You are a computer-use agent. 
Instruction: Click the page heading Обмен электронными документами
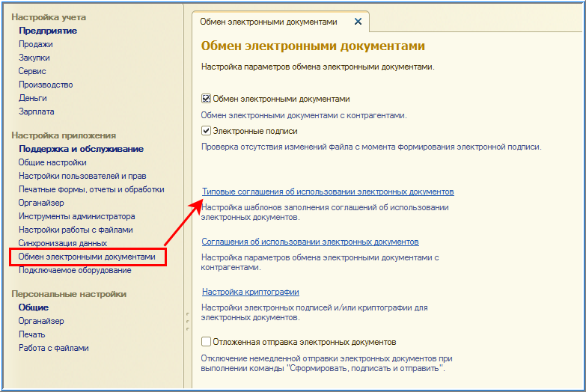click(x=313, y=46)
